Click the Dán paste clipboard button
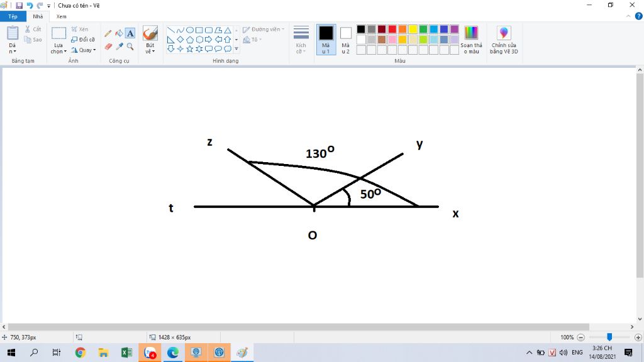 (13, 34)
